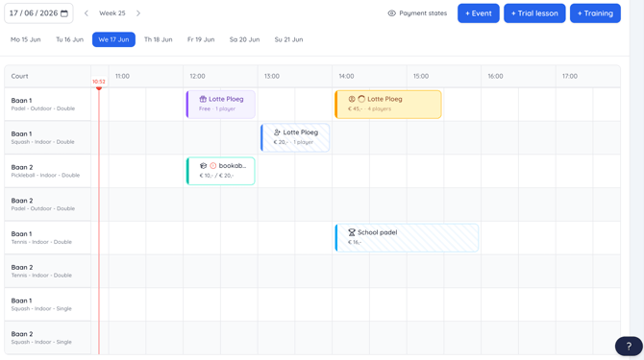This screenshot has height=360, width=644.
Task: Click the + Trial lesson button
Action: pyautogui.click(x=534, y=13)
